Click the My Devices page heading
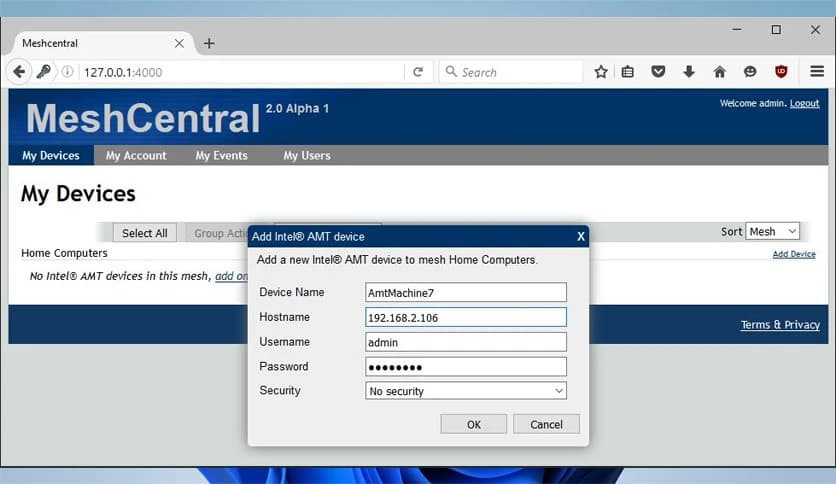This screenshot has height=484, width=836. pyautogui.click(x=78, y=193)
